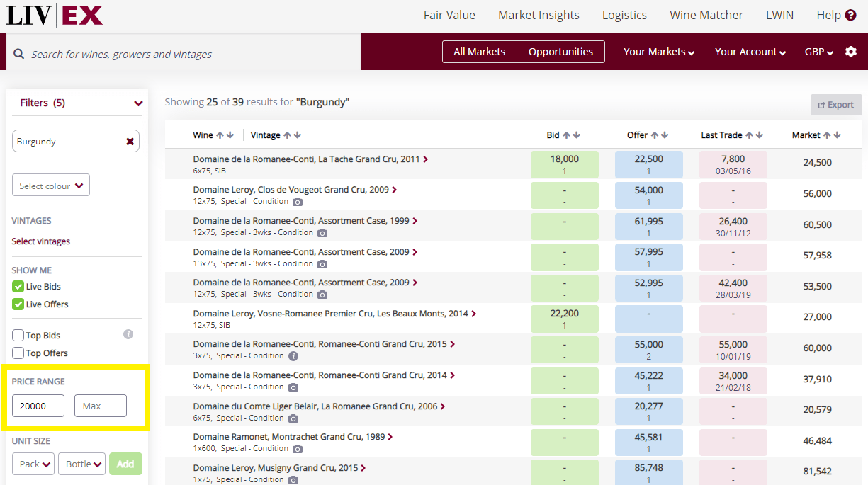Open camera icon for Ramonet Montrachet 1989
The width and height of the screenshot is (868, 485).
[298, 449]
